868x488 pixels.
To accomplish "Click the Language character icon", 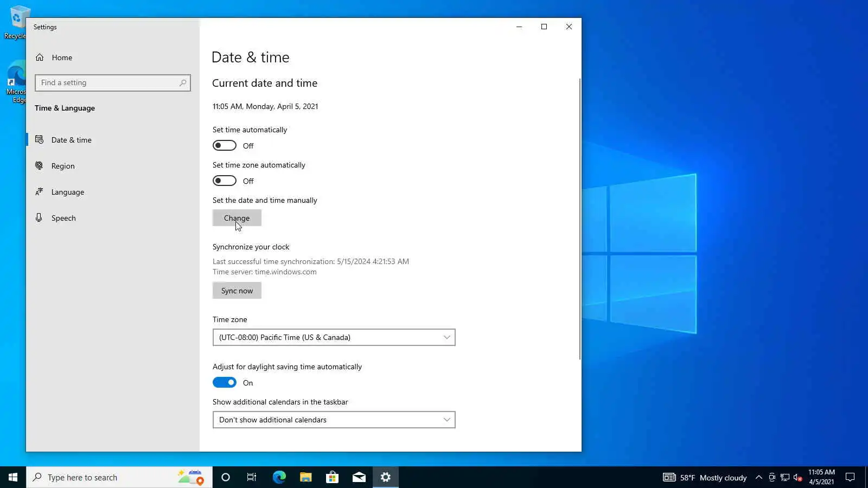I will pyautogui.click(x=39, y=192).
